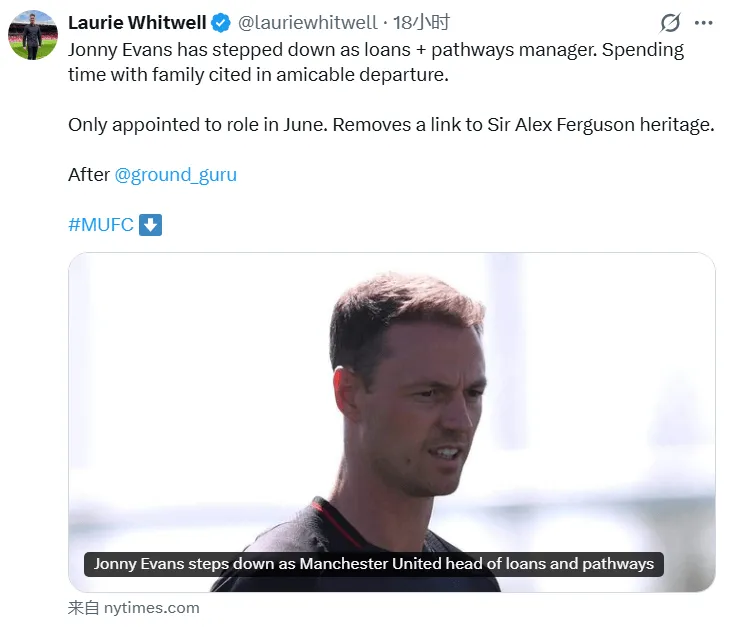
Task: Open the #MUFC hashtag
Action: (101, 224)
